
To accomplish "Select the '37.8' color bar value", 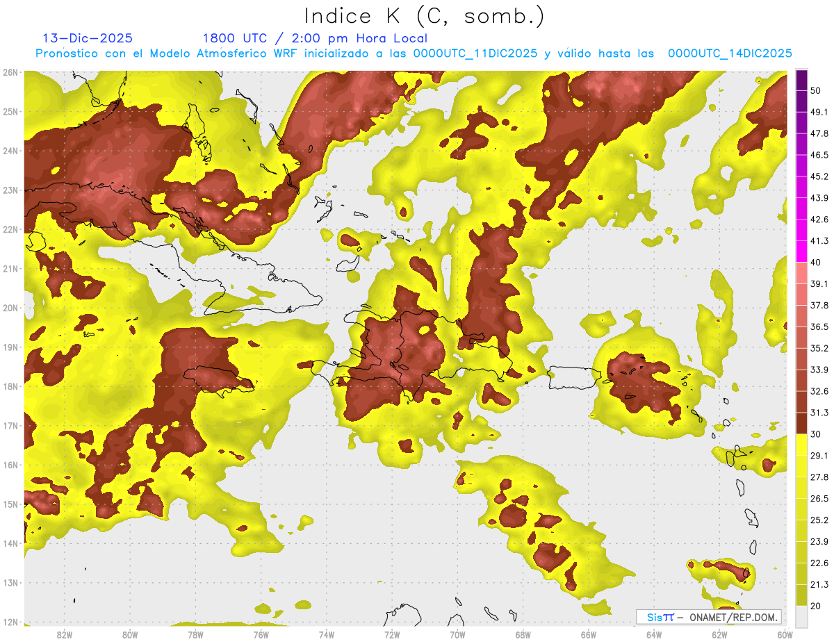I will click(819, 305).
